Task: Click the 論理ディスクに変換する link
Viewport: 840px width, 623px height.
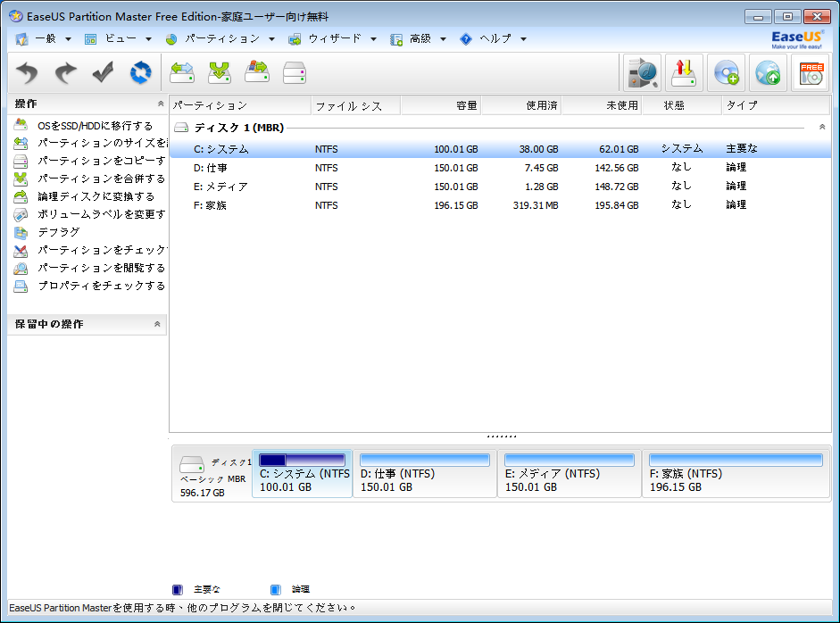Action: [x=96, y=196]
